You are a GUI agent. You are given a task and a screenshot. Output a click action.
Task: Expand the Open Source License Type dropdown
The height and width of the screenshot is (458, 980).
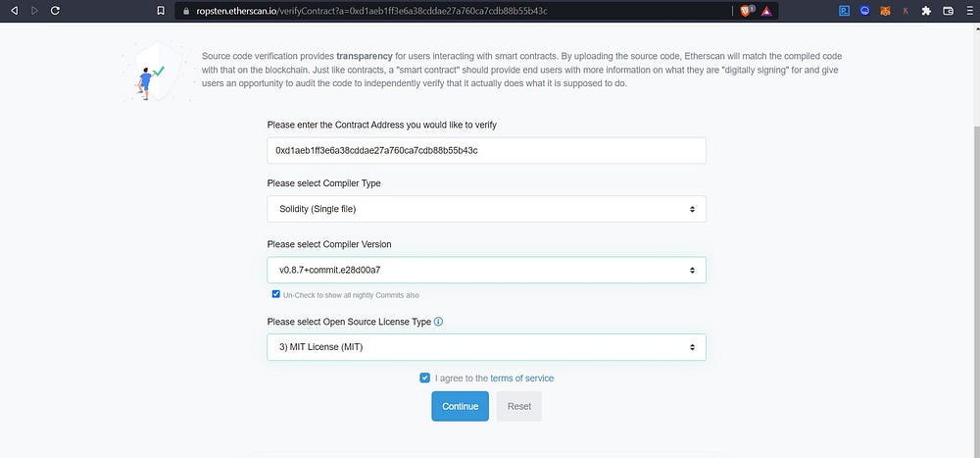coord(486,347)
